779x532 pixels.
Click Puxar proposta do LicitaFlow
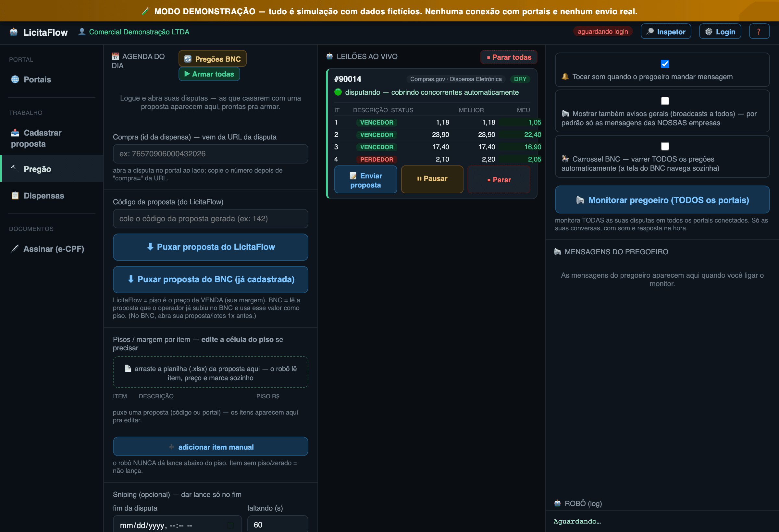coord(211,247)
